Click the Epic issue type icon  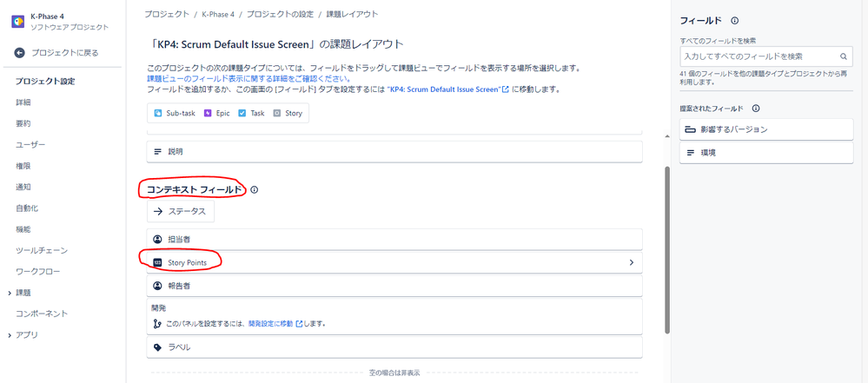coord(209,113)
